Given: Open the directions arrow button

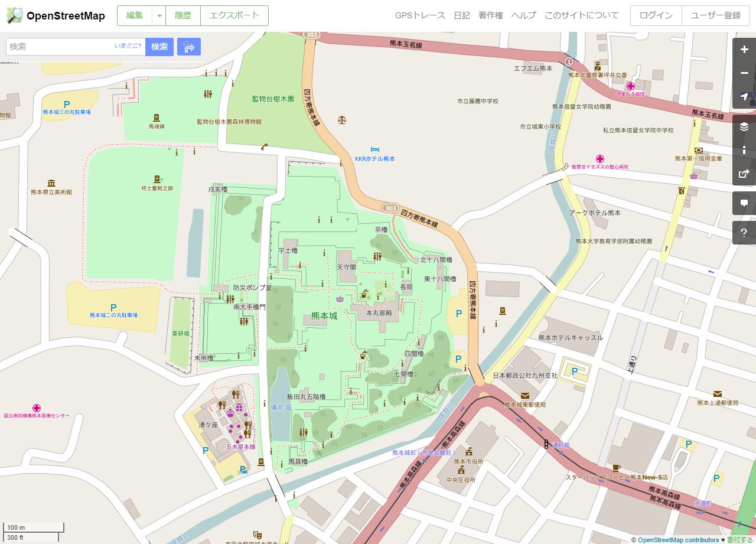Looking at the screenshot, I should coord(189,47).
